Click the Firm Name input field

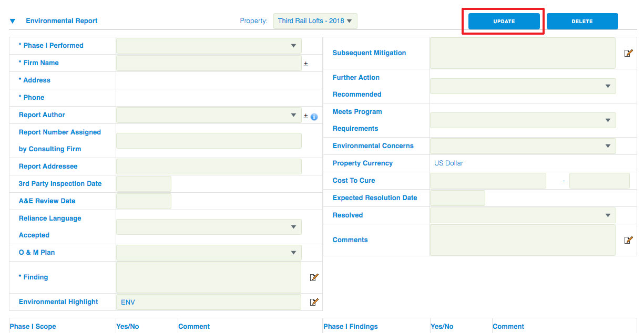click(x=209, y=63)
